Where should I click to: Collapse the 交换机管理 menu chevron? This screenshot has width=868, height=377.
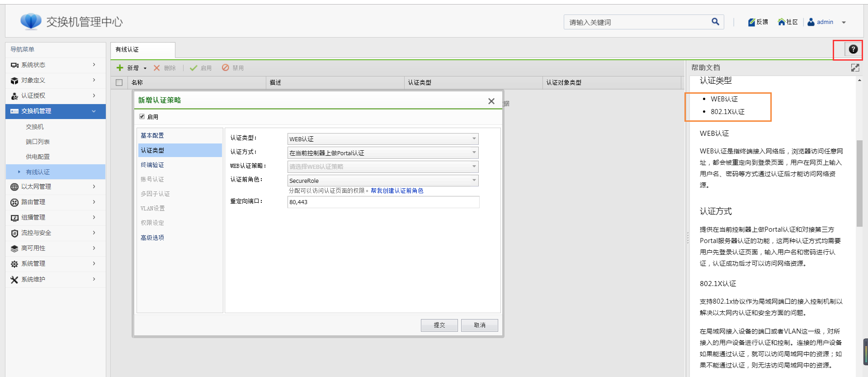tap(94, 111)
